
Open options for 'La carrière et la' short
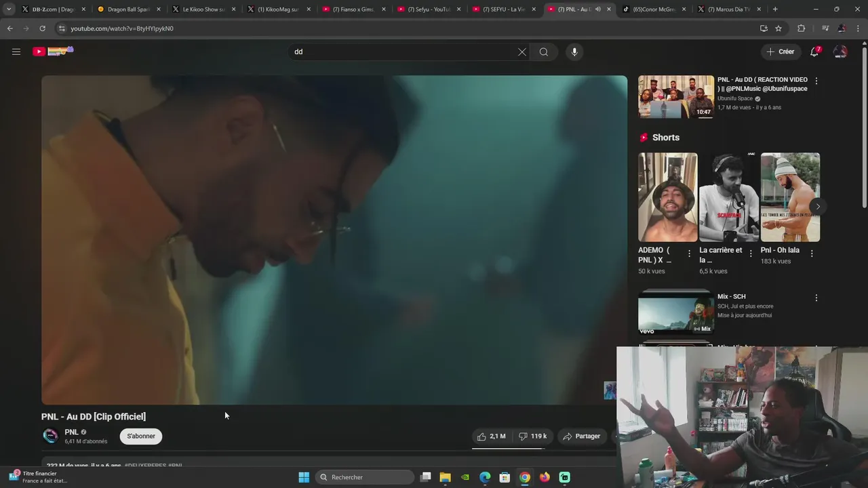tap(750, 253)
